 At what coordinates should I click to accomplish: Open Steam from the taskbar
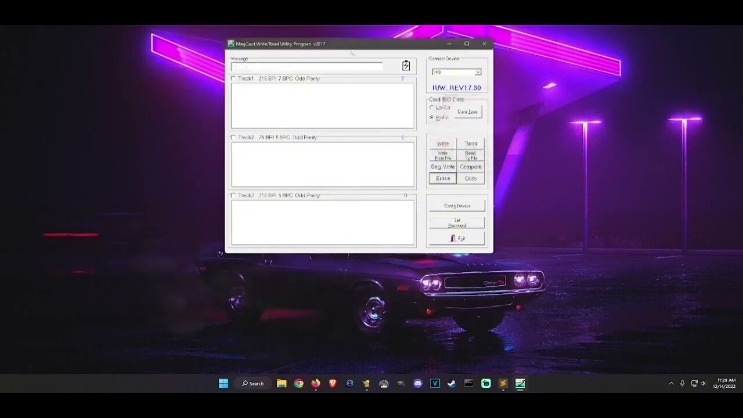(452, 383)
